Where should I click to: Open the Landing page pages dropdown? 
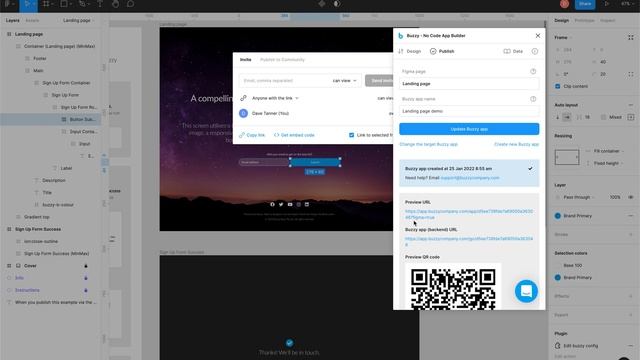pos(79,20)
